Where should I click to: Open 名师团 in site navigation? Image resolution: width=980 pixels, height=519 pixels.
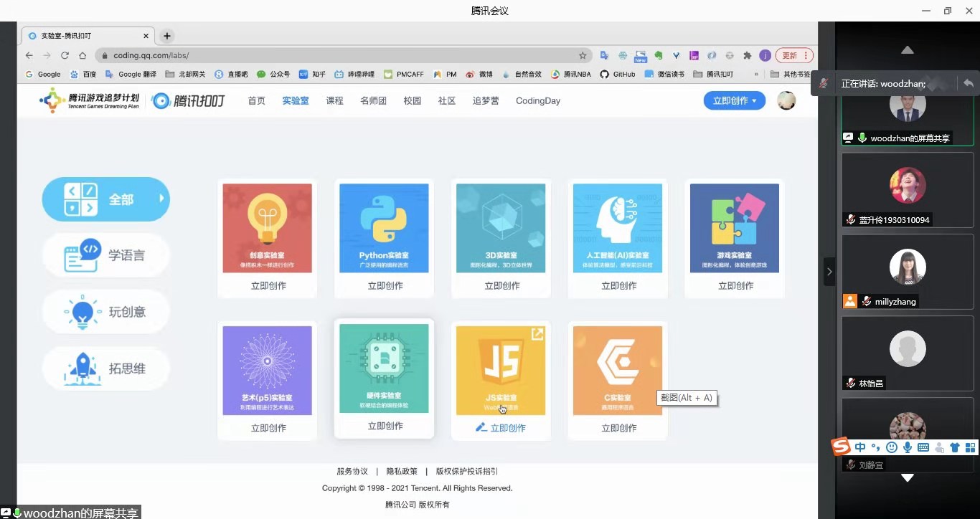373,101
